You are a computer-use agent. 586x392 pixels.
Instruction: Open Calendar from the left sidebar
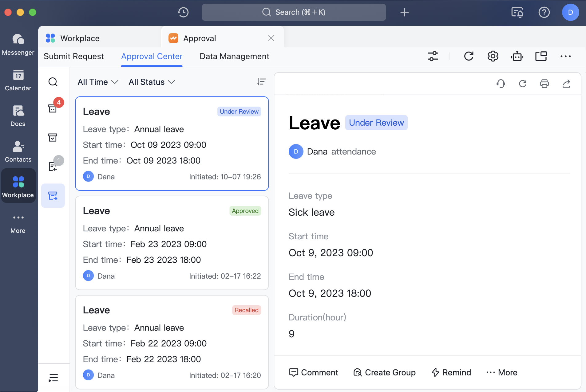coord(18,80)
